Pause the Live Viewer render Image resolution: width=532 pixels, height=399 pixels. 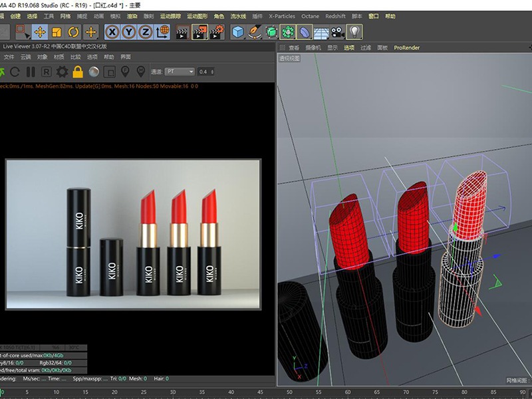coord(31,72)
